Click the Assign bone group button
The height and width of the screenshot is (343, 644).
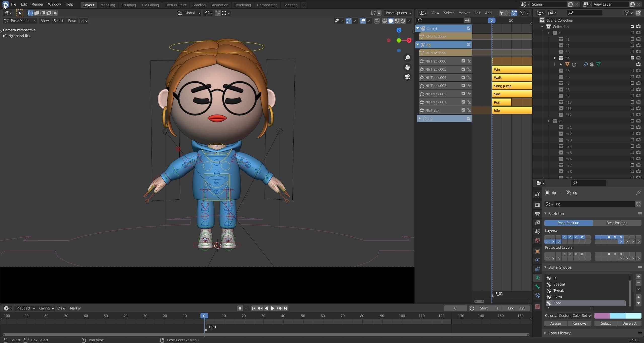(555, 323)
